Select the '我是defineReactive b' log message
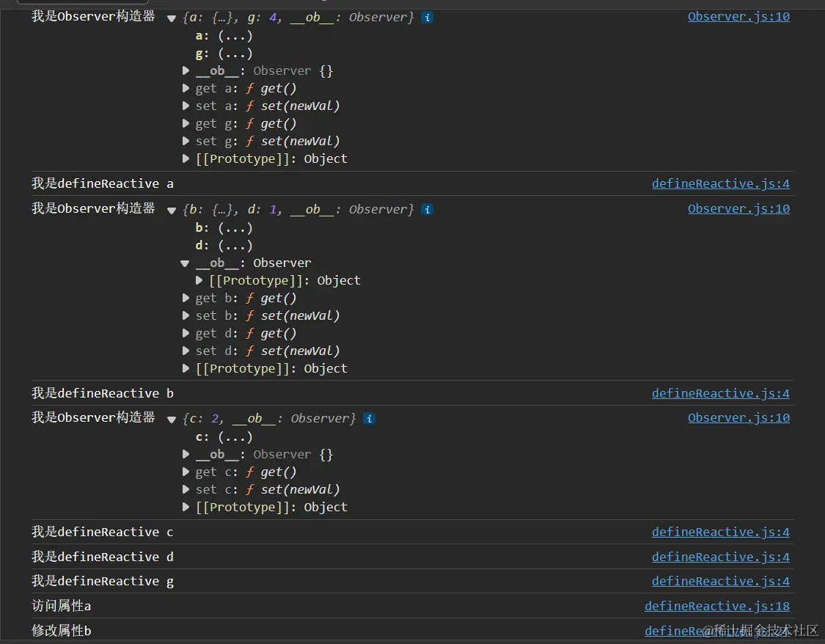825x644 pixels. point(103,394)
